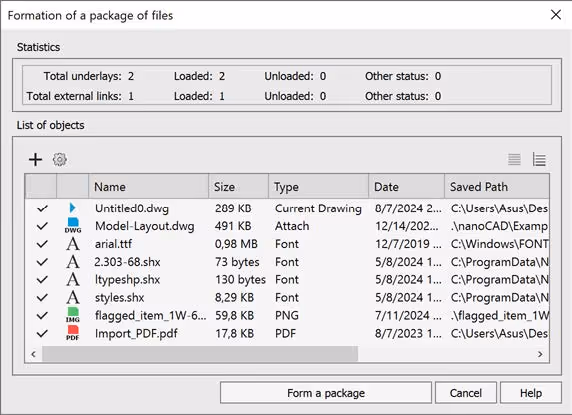Open package settings via the gear icon
The height and width of the screenshot is (415, 572).
point(60,159)
